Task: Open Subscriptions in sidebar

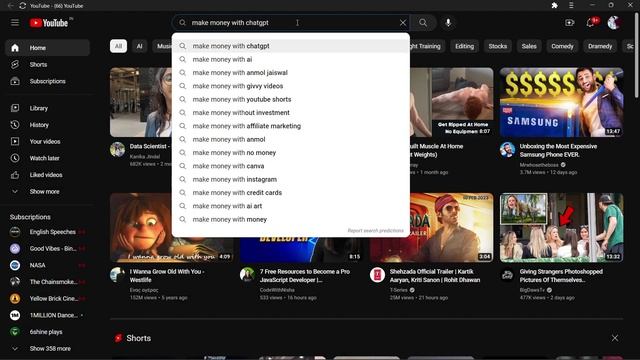Action: click(48, 81)
